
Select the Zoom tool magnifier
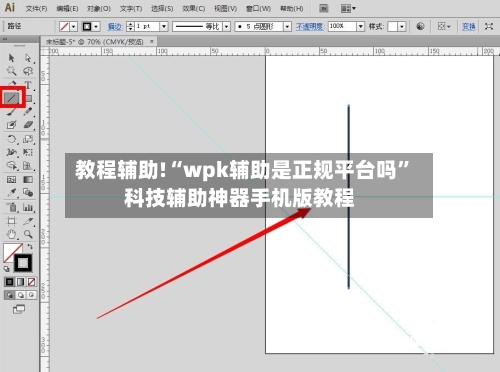click(28, 234)
